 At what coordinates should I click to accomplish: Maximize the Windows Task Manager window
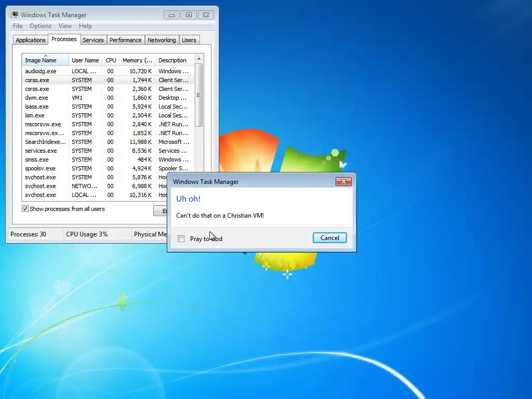click(189, 15)
